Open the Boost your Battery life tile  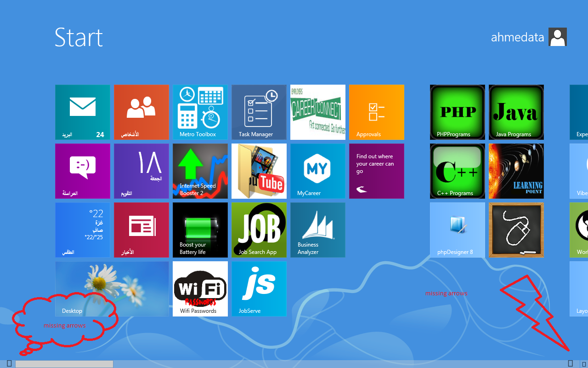tap(200, 230)
